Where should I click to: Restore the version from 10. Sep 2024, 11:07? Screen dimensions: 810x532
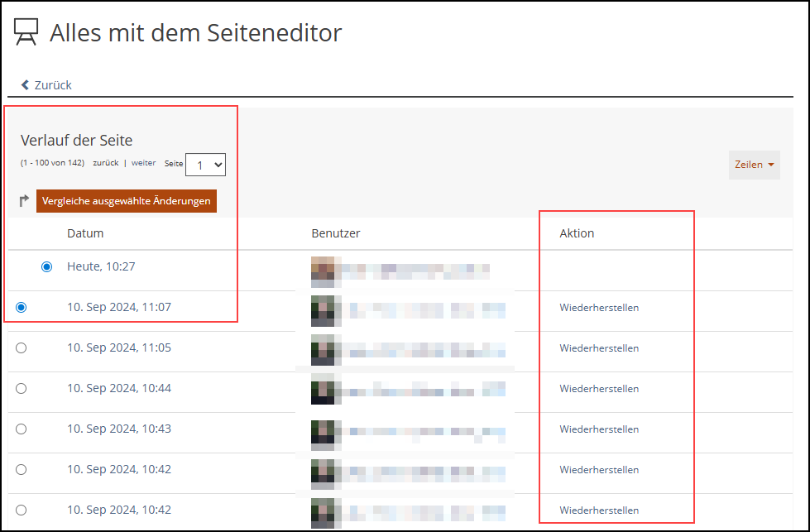point(599,308)
